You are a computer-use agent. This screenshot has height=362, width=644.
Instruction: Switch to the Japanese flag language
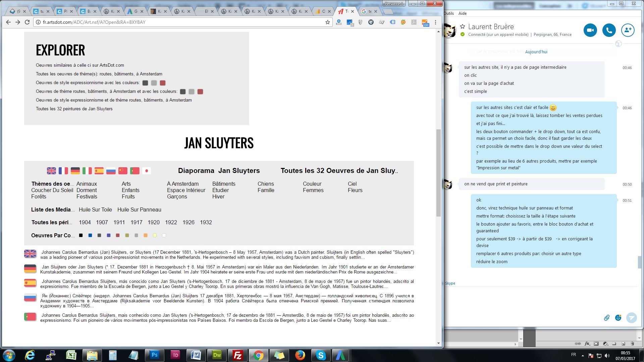(147, 171)
